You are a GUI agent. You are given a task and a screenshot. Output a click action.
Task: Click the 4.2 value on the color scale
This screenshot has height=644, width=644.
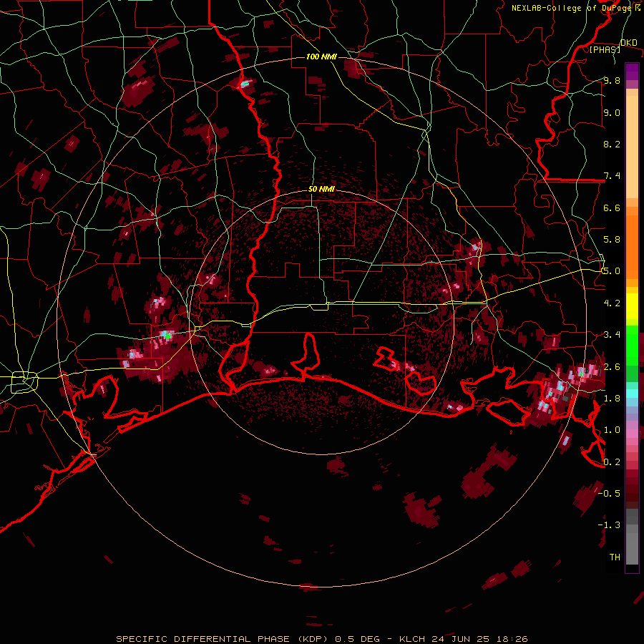(612, 303)
